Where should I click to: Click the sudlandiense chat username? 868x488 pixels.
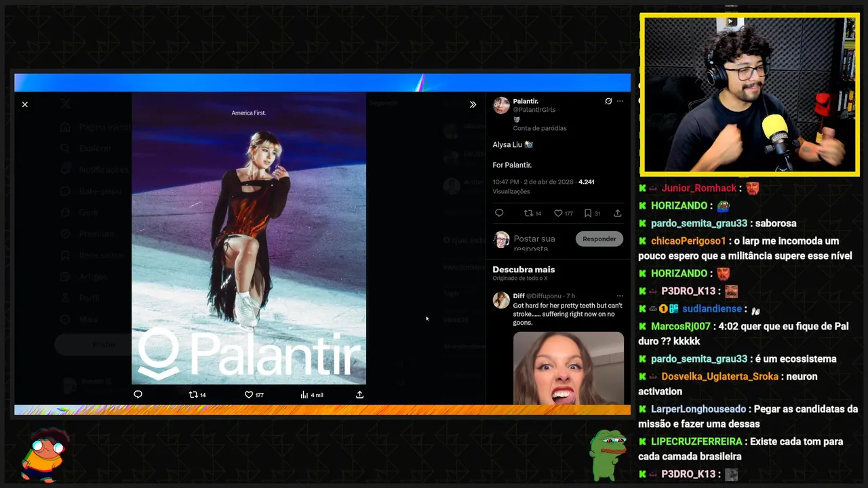click(712, 308)
